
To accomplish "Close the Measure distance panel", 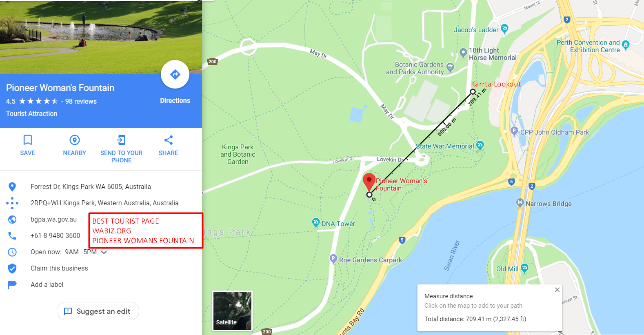I will 557,290.
